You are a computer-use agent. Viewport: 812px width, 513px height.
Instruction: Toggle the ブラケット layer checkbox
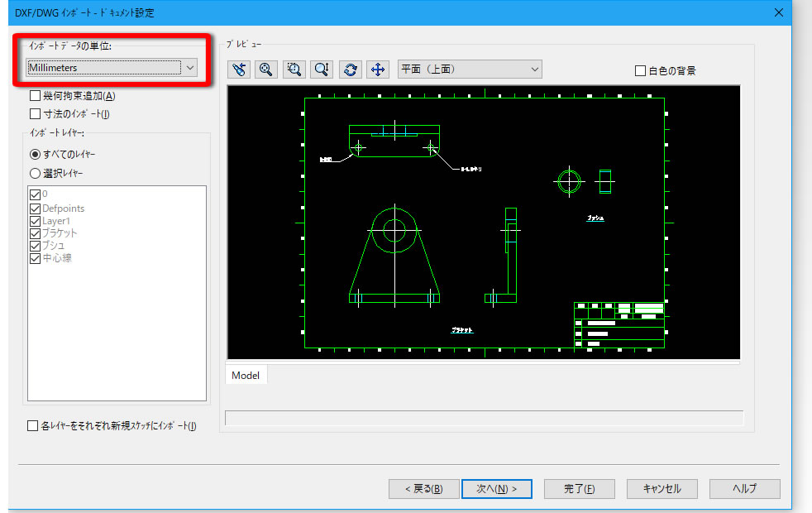pyautogui.click(x=36, y=233)
